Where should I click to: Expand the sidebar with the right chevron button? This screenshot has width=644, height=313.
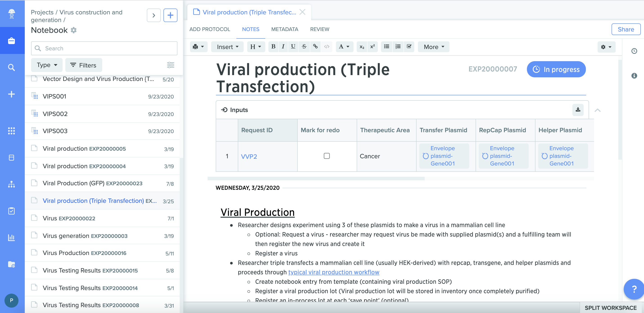tap(154, 15)
